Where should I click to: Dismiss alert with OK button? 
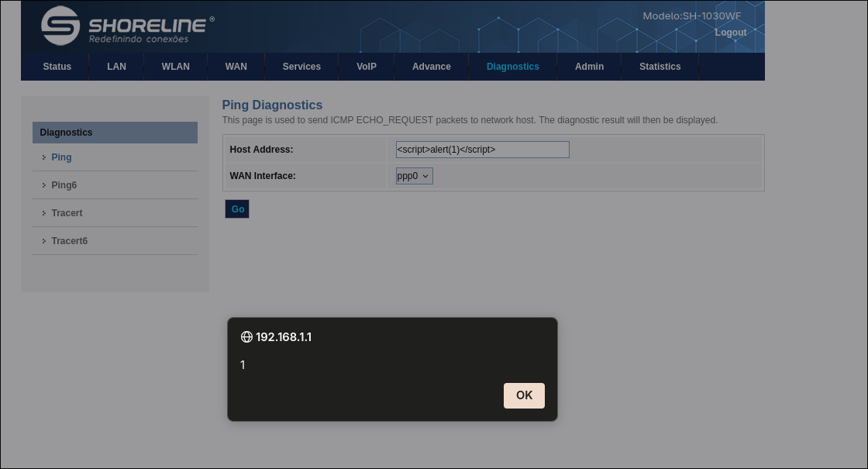tap(524, 395)
